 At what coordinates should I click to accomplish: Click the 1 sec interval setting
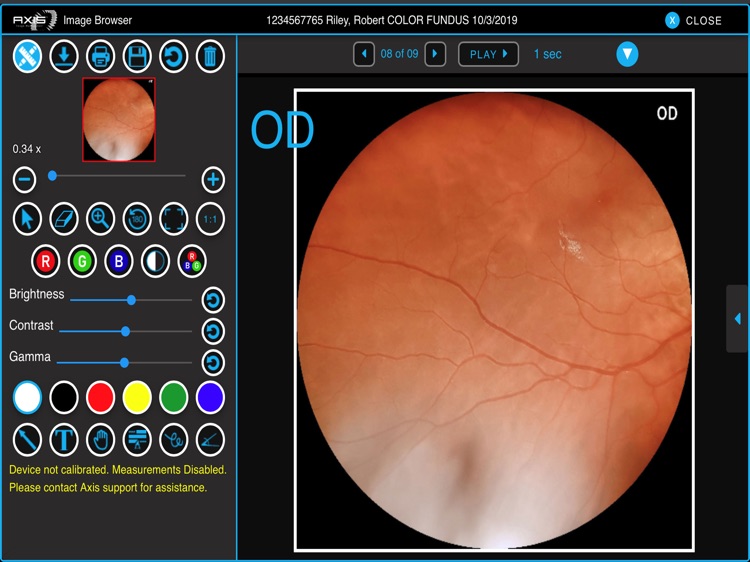click(x=548, y=54)
